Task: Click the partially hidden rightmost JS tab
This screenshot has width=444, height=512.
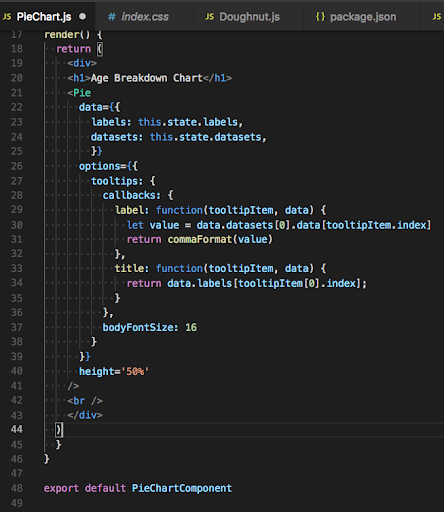Action: (433, 17)
